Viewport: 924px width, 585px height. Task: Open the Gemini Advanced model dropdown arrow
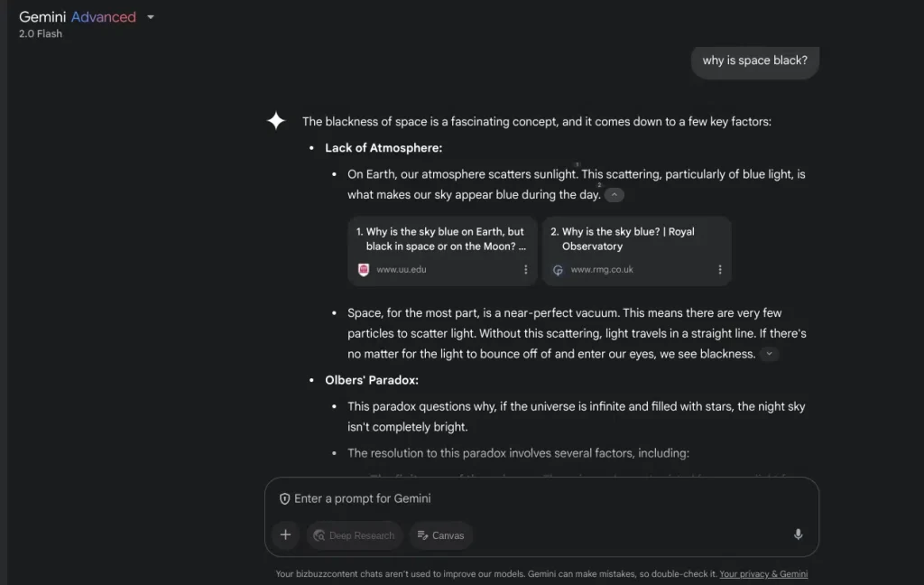151,17
